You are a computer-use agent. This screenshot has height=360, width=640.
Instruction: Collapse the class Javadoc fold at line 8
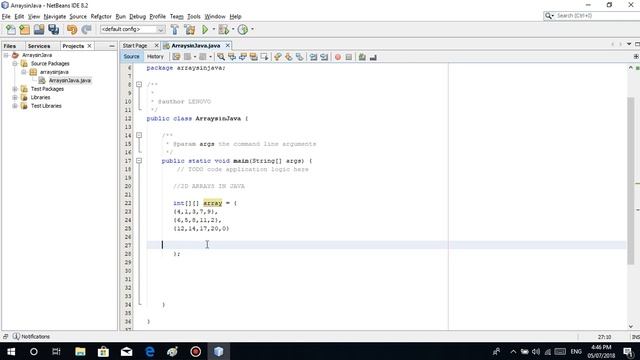point(139,84)
